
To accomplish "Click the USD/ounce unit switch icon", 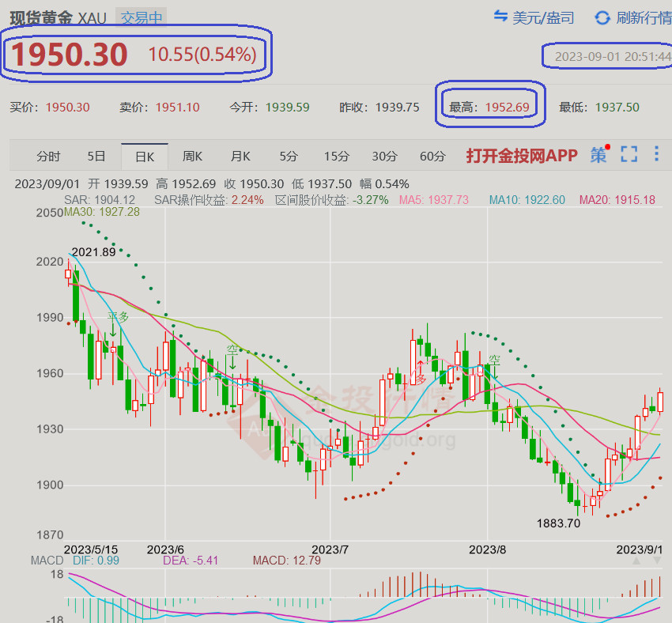I will point(500,17).
